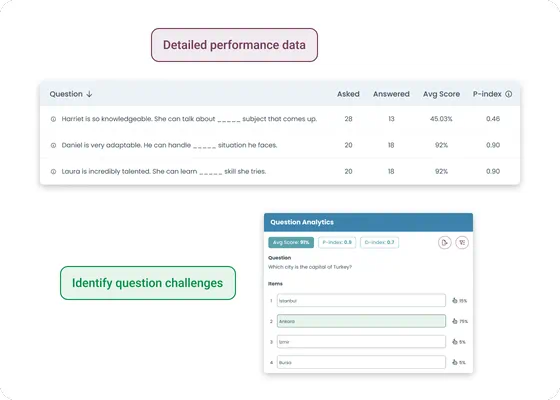Click the 45.03% average score value
This screenshot has width=560, height=400.
441,119
